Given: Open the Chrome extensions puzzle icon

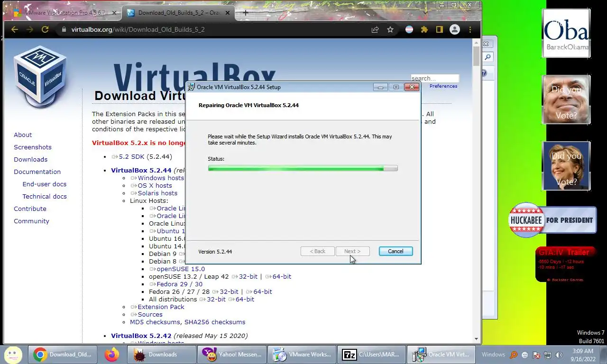Looking at the screenshot, I should (424, 29).
